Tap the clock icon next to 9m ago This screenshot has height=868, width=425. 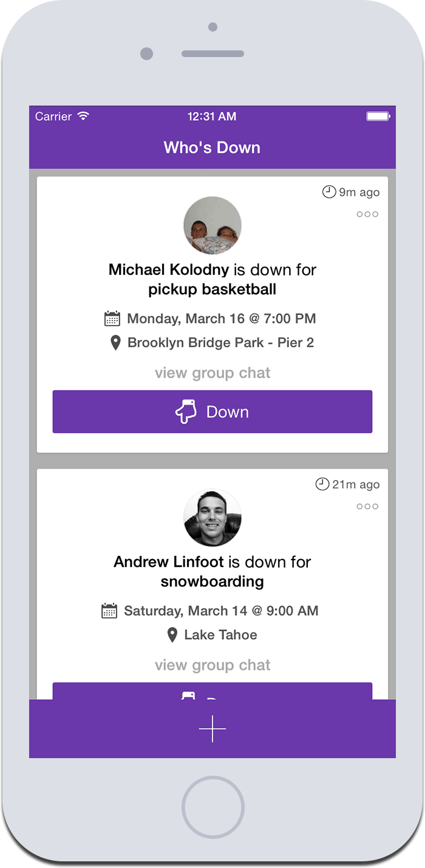pyautogui.click(x=328, y=192)
